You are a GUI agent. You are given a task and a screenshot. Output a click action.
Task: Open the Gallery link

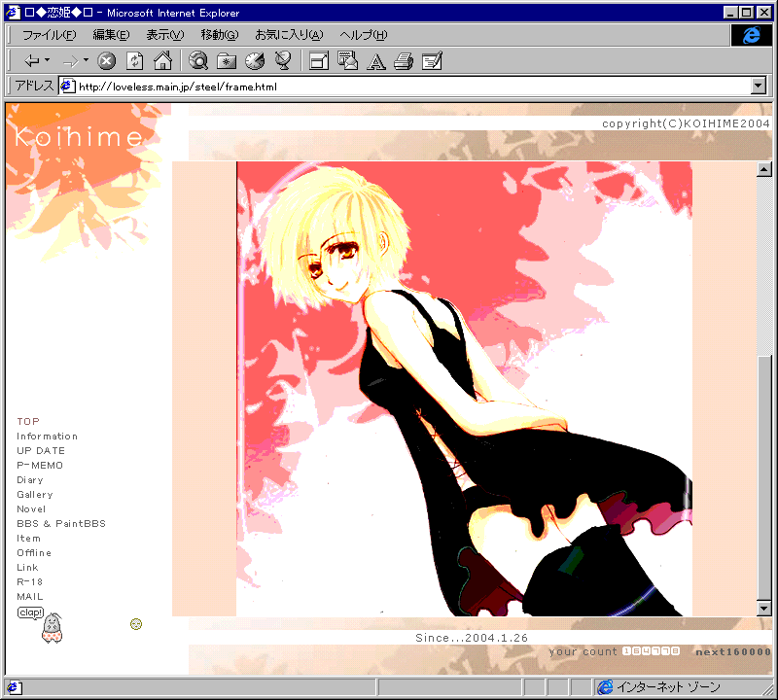pyautogui.click(x=35, y=495)
